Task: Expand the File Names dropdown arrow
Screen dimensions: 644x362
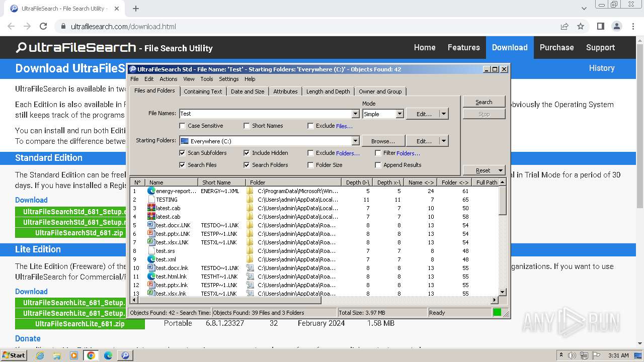Action: point(355,114)
